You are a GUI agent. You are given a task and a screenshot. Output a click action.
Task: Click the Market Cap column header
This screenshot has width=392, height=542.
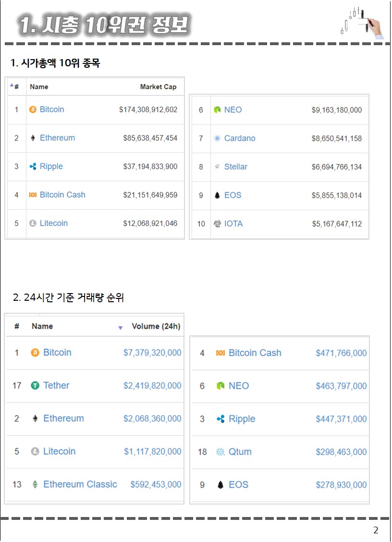point(158,87)
